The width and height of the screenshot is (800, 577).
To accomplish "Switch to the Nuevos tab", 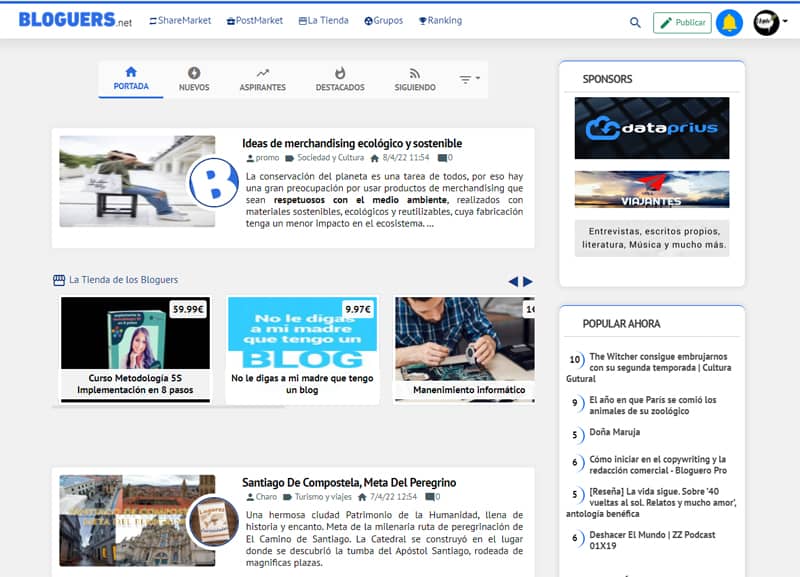I will pyautogui.click(x=194, y=80).
